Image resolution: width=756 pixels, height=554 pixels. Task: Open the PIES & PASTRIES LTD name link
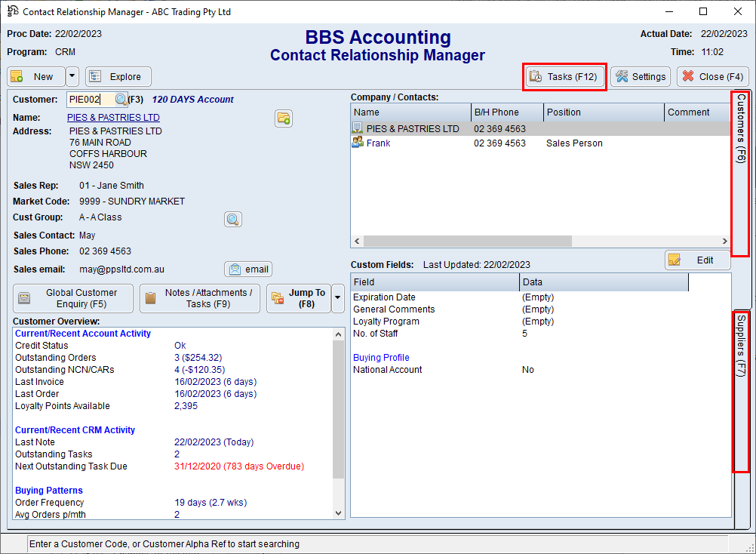(113, 118)
